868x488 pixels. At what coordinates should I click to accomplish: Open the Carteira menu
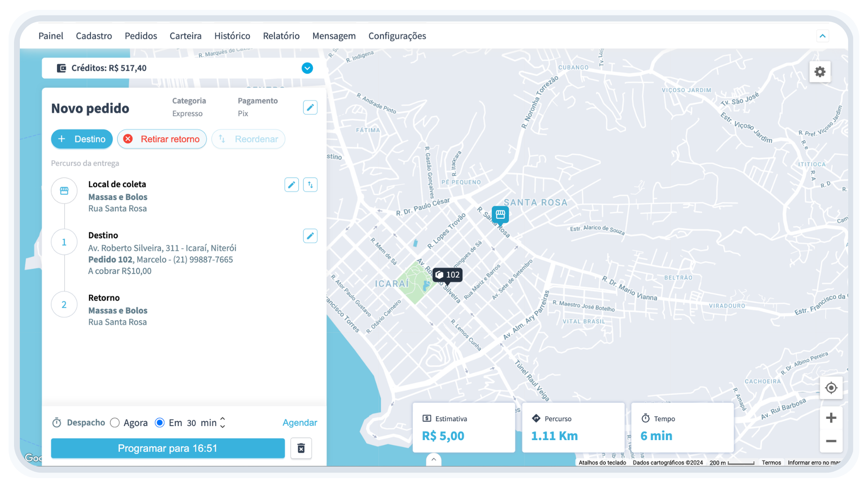(186, 36)
